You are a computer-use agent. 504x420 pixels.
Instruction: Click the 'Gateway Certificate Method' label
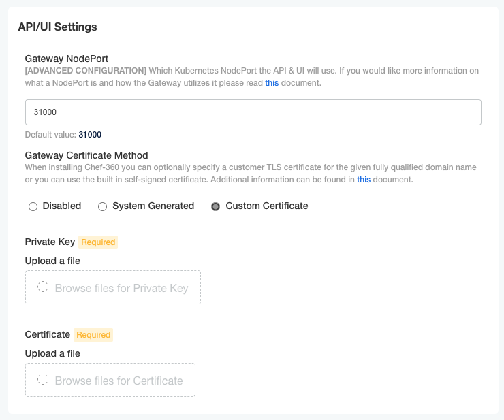point(86,155)
